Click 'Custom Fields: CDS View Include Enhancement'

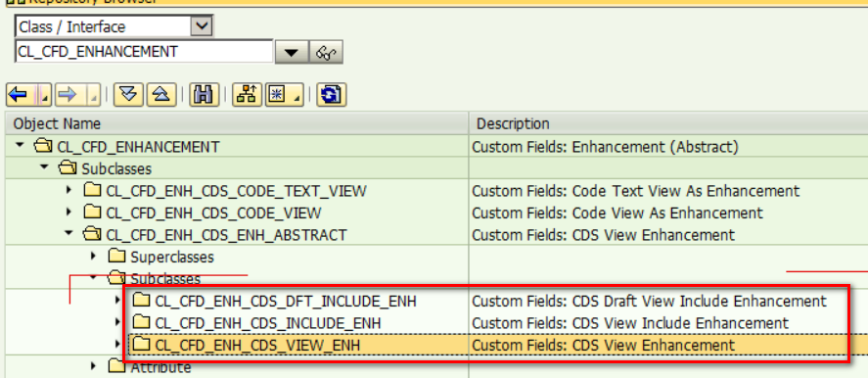click(630, 322)
